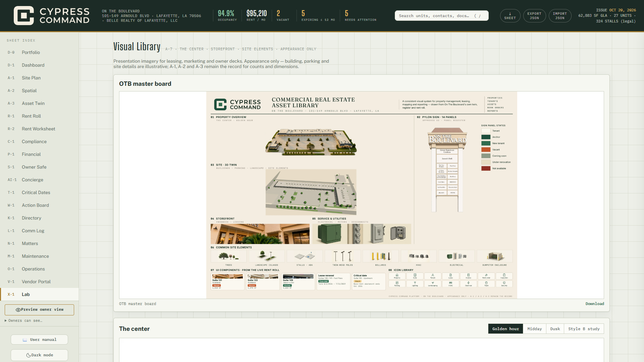Click the Export JSON button
The image size is (644, 362).
[x=534, y=16]
